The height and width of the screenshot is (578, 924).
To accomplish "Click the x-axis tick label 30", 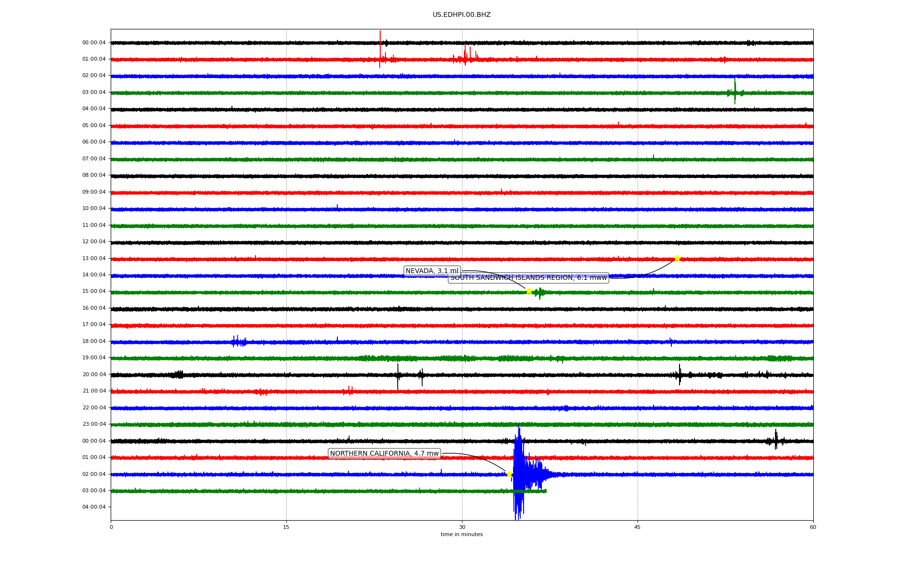I will 462,527.
